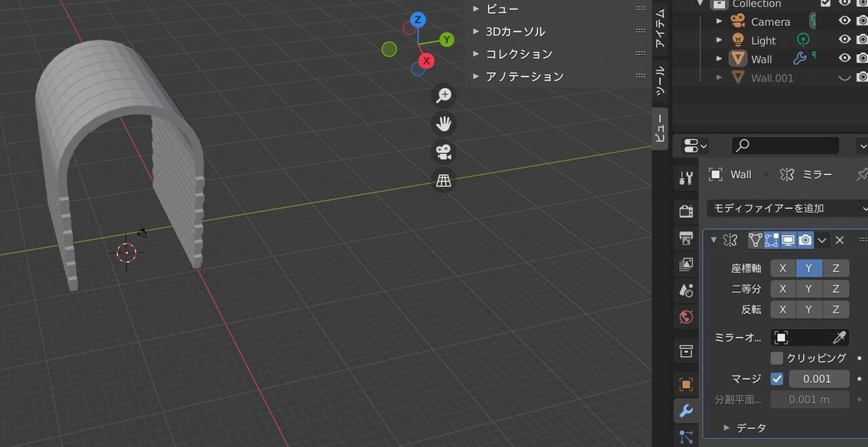This screenshot has width=868, height=447.
Task: Hide Camera with its eye icon
Action: (x=844, y=21)
